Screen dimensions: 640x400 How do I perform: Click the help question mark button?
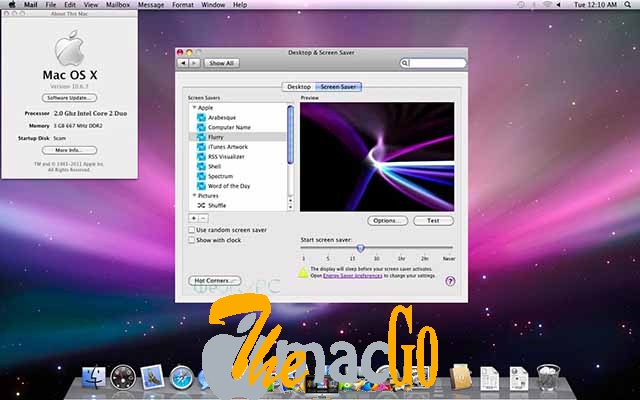click(x=450, y=281)
